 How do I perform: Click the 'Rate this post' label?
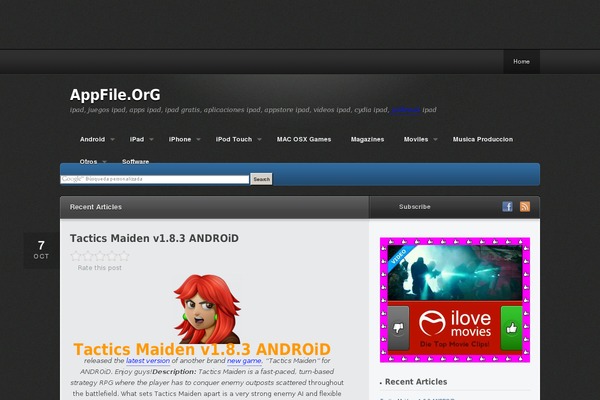99,268
